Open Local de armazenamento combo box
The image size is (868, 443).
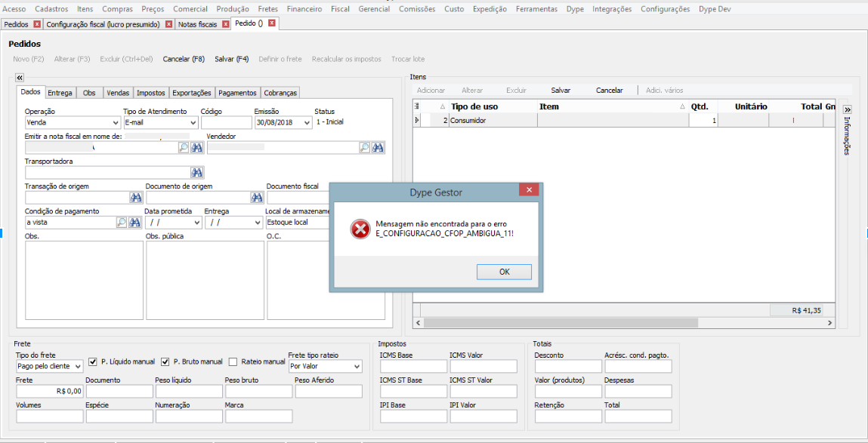[298, 223]
